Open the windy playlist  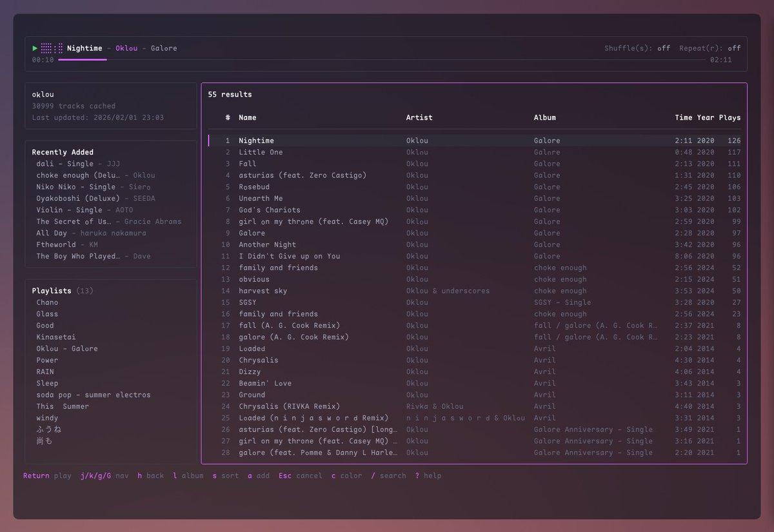tap(47, 419)
